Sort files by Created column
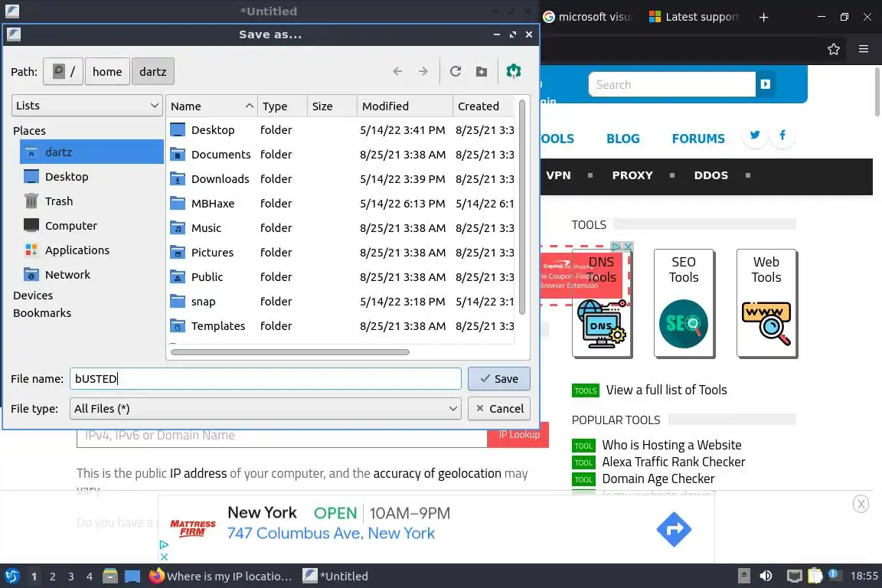 484,106
